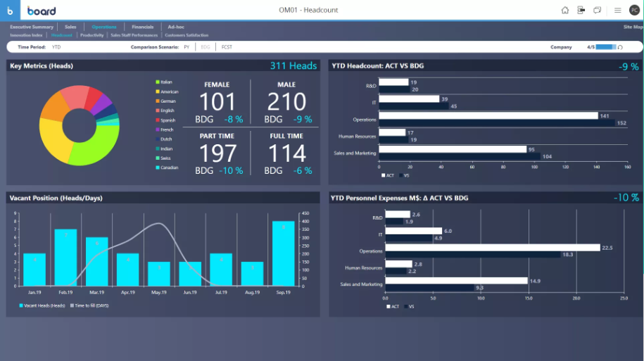Screen dimensions: 644x361
Task: Click YTD Headcount -9 % value
Action: 629,66
